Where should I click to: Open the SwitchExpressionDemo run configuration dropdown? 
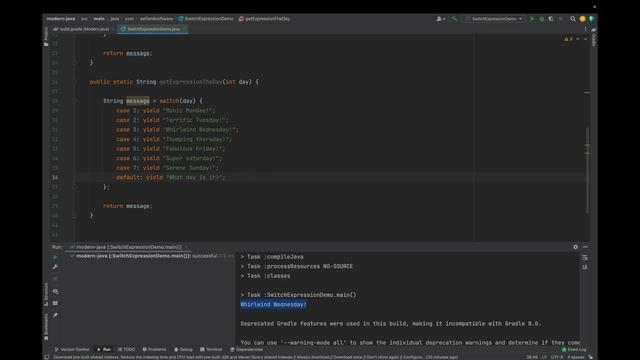click(x=494, y=19)
